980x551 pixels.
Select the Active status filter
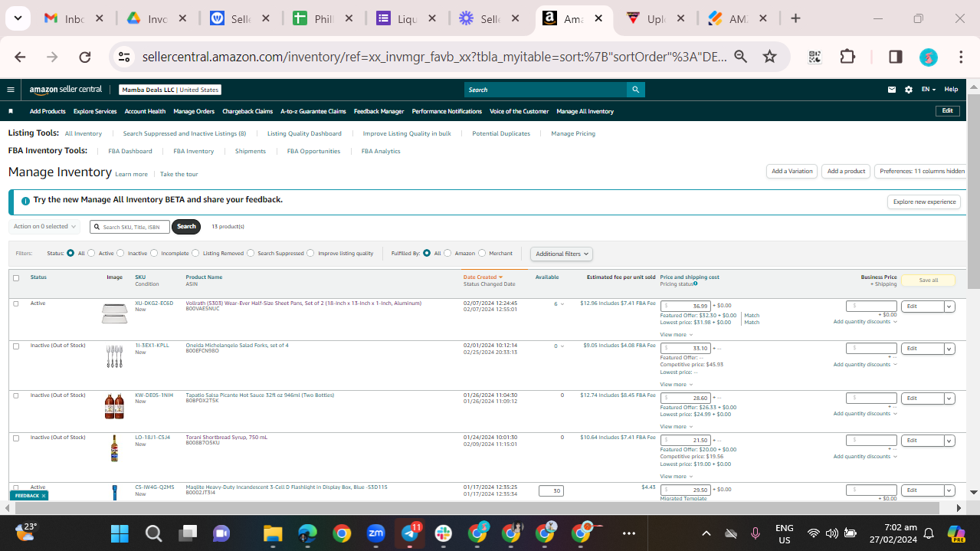[x=91, y=253]
